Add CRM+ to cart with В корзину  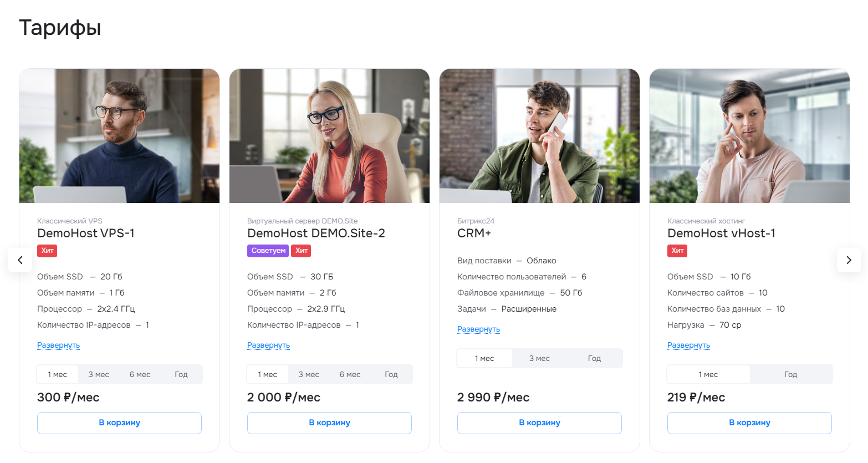(x=539, y=423)
